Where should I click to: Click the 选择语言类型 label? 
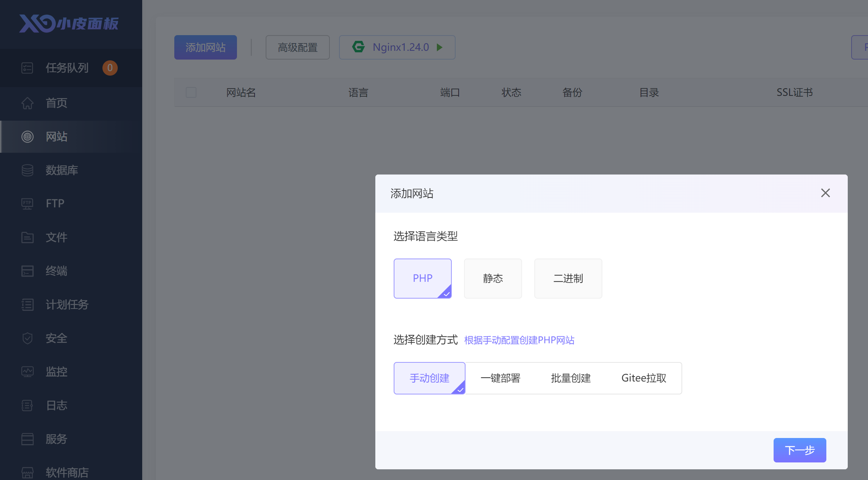pos(426,236)
